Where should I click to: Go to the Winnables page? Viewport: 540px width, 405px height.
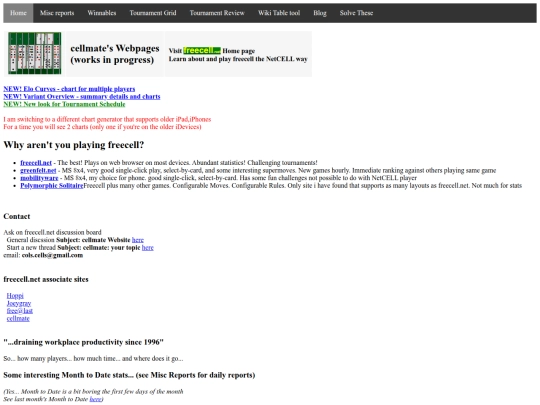pyautogui.click(x=102, y=13)
